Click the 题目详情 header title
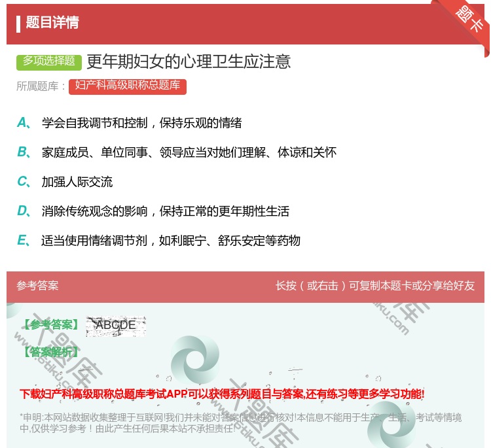The height and width of the screenshot is (448, 491). tap(52, 22)
